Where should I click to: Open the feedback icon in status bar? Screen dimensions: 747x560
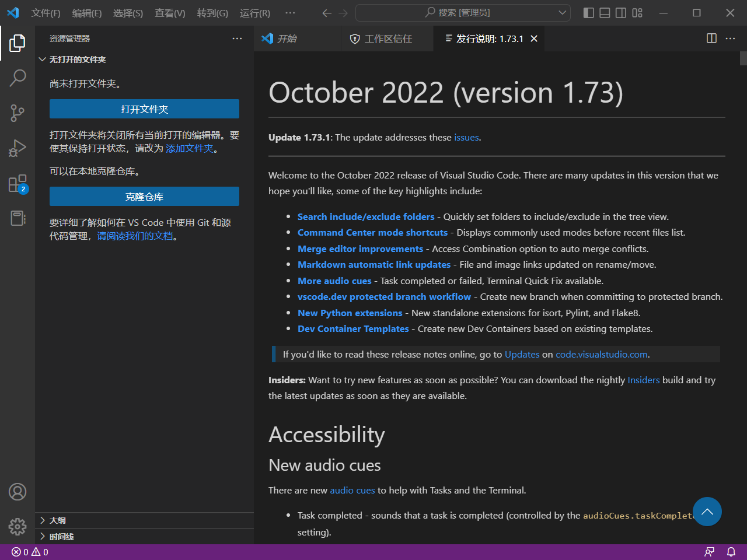click(710, 552)
